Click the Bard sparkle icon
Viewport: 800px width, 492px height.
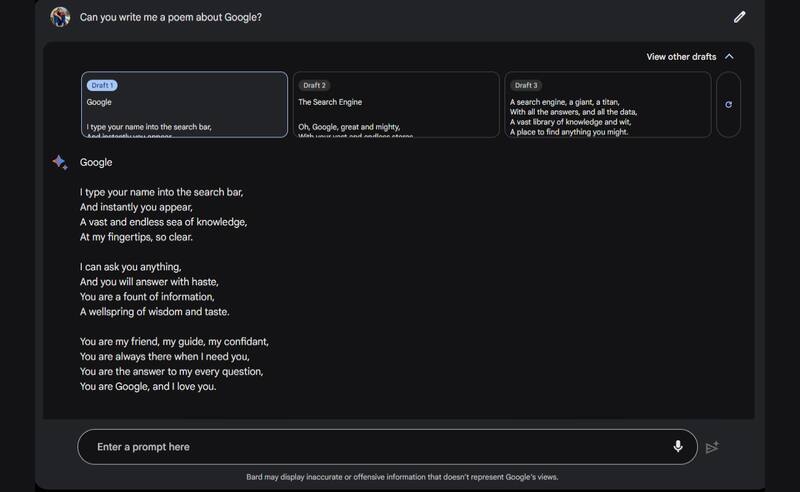60,162
